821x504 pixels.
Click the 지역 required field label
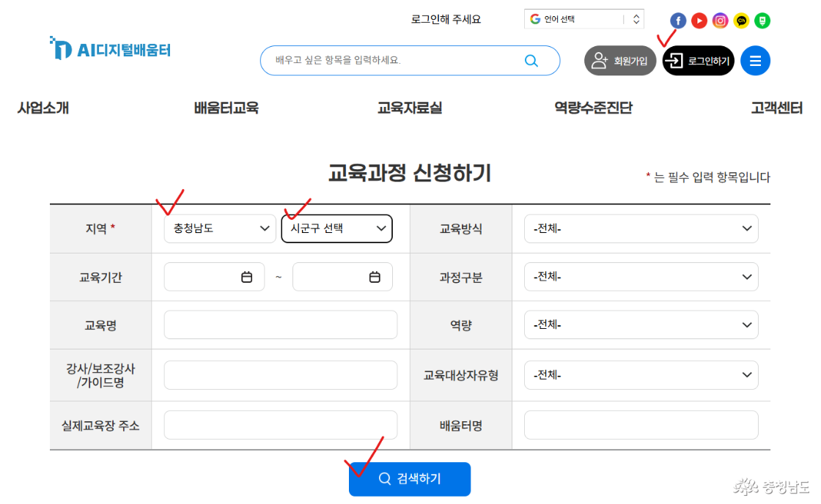100,229
